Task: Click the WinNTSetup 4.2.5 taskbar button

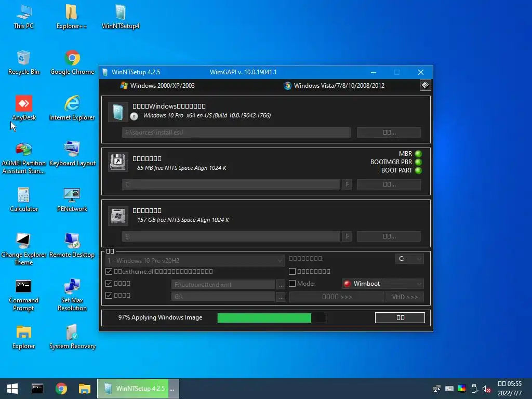Action: tap(138, 389)
